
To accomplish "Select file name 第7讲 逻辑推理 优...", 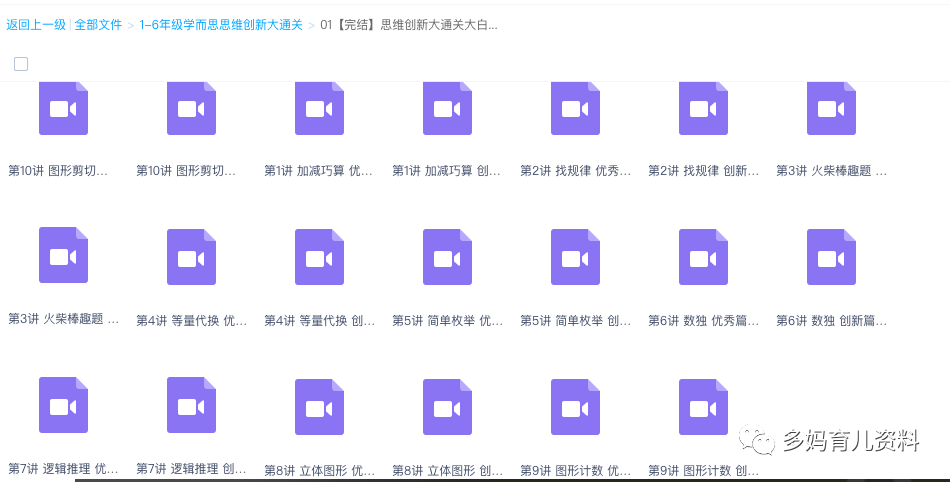I will (x=64, y=468).
